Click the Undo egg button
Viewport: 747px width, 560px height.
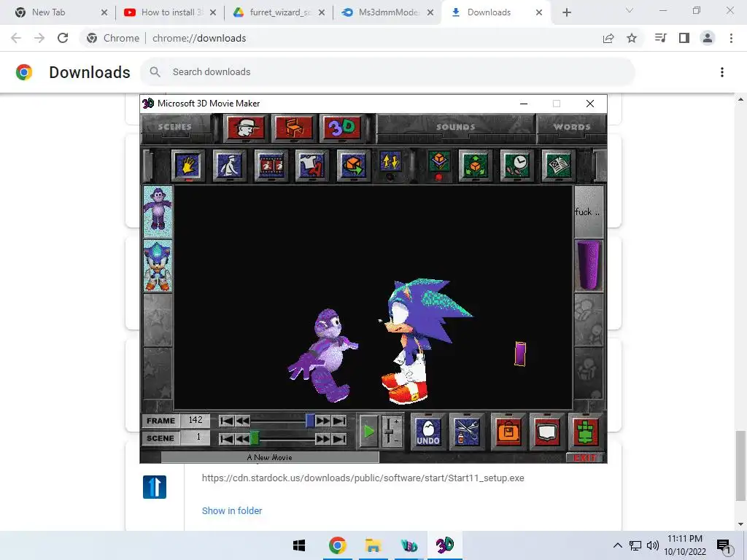coord(427,432)
